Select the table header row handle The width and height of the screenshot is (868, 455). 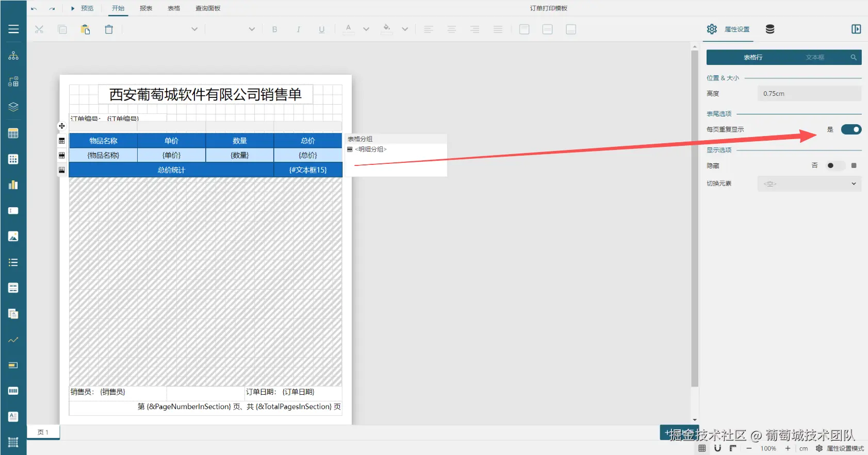(x=62, y=141)
